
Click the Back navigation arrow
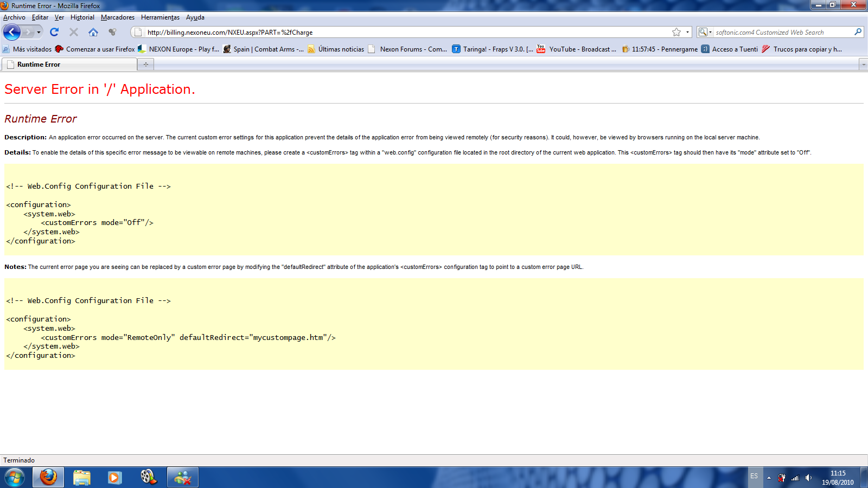point(11,32)
